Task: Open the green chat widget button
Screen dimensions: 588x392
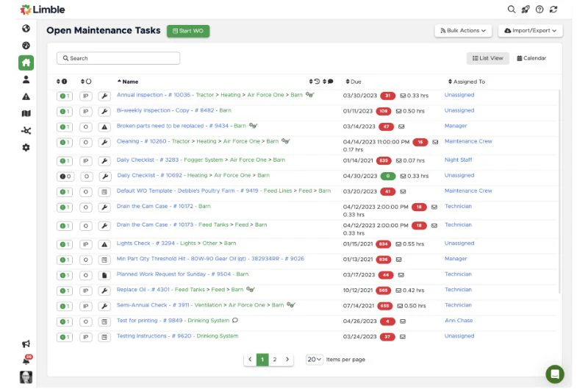Action: 555,374
